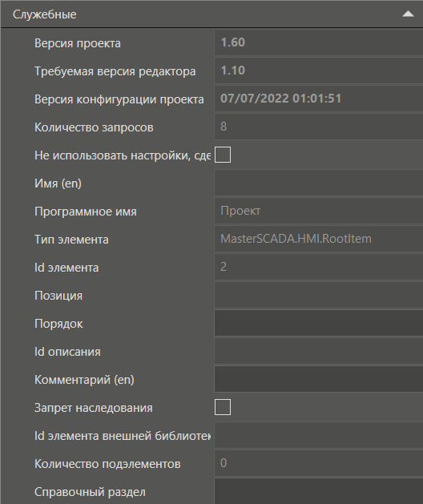423x504 pixels.
Task: Click the Id элемента внешней библиотеки field
Action: [x=319, y=435]
